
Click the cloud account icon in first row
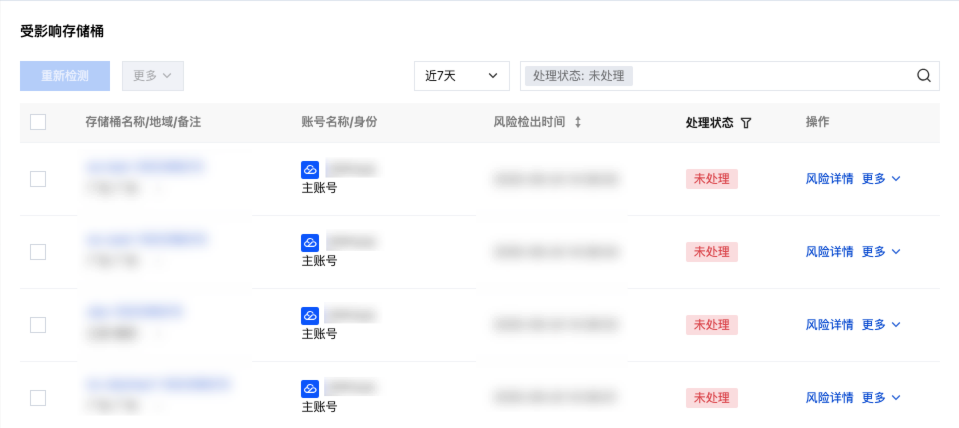tap(310, 170)
